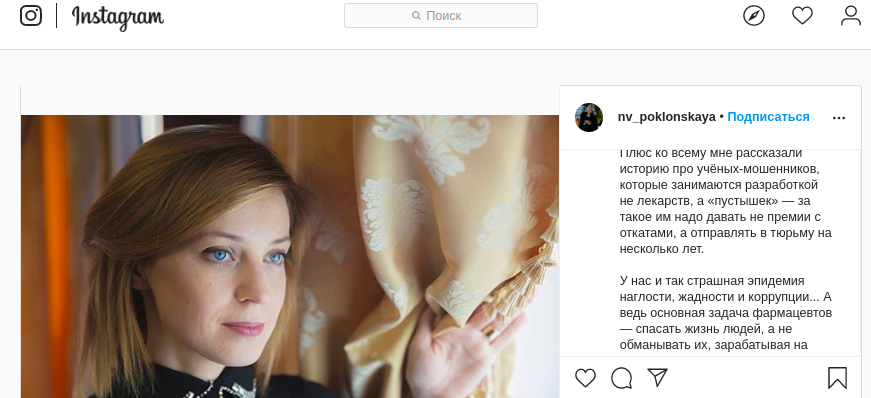The image size is (871, 398).
Task: Share post with paper plane icon
Action: click(657, 377)
